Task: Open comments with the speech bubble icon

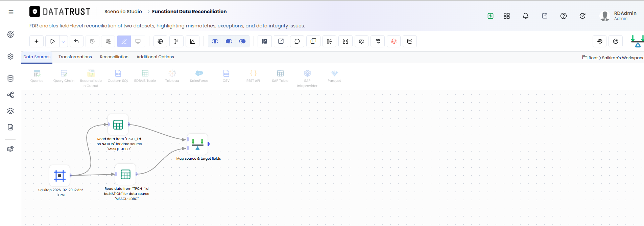Action: pos(297,41)
